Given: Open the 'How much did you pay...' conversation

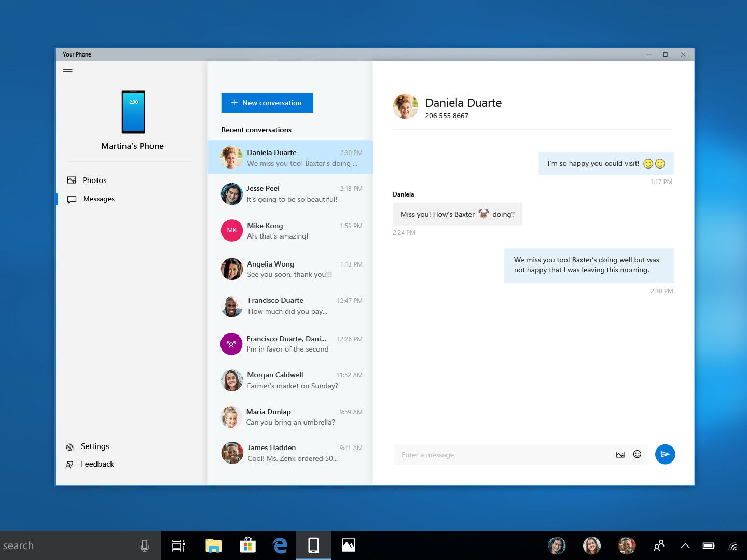Looking at the screenshot, I should pos(290,306).
